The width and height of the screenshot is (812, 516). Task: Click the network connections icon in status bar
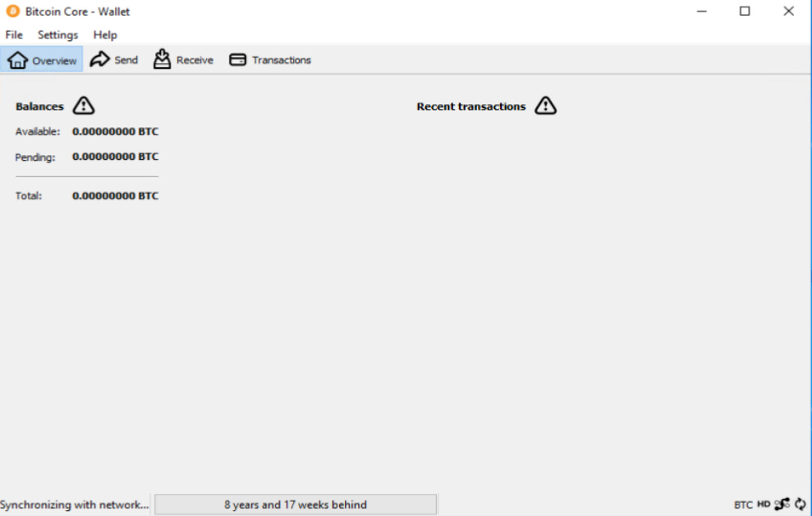781,505
